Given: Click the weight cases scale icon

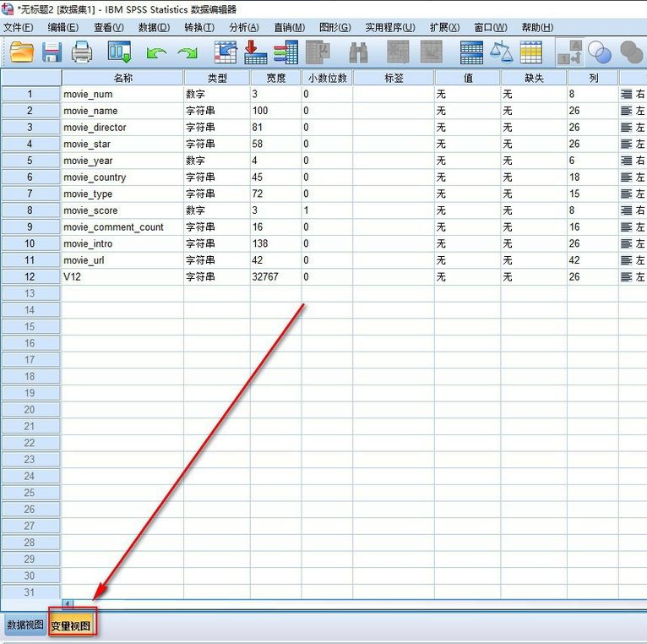Looking at the screenshot, I should pyautogui.click(x=502, y=52).
